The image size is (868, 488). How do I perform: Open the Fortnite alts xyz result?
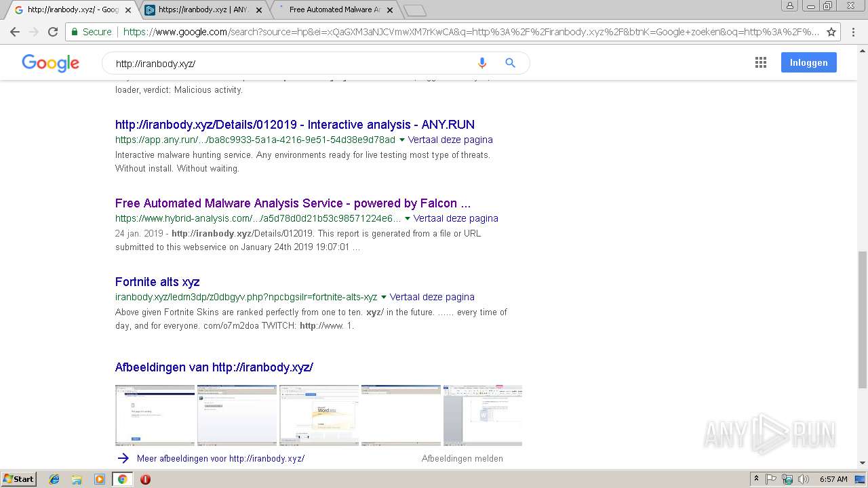[157, 282]
